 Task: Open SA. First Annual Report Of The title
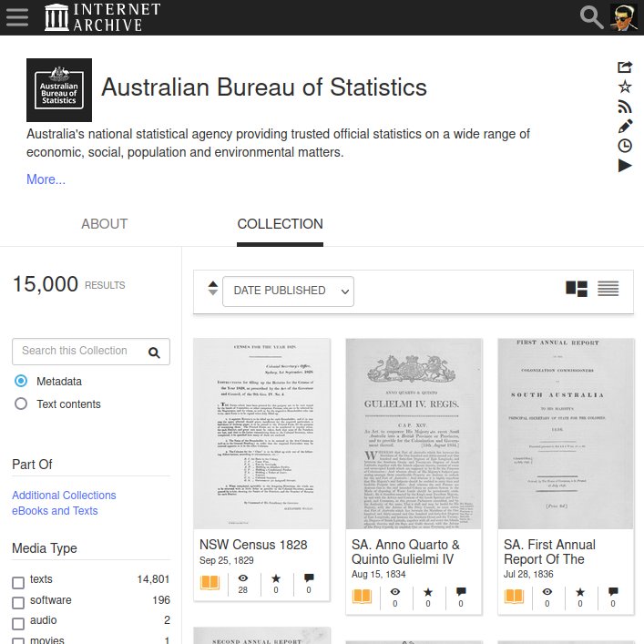coord(549,552)
